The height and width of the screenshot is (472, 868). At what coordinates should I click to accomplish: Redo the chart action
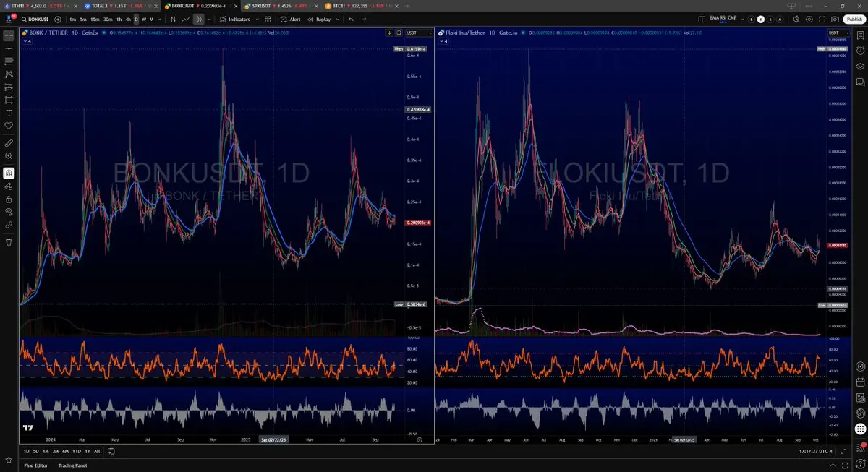point(365,19)
